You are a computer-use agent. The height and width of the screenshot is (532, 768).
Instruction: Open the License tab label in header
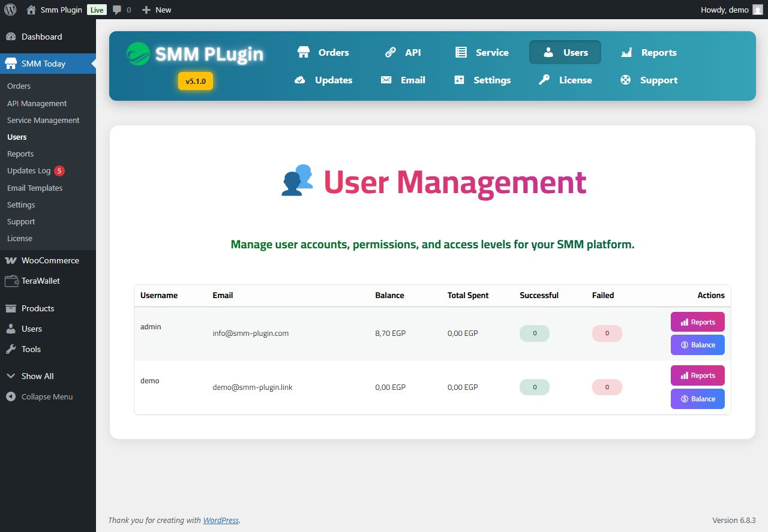pos(575,80)
